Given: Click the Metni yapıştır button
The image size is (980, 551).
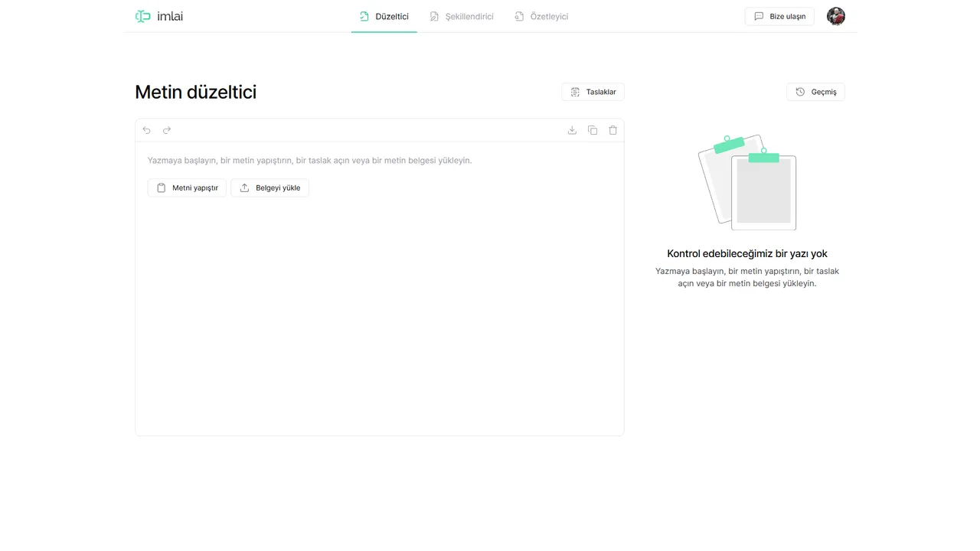Looking at the screenshot, I should (187, 187).
